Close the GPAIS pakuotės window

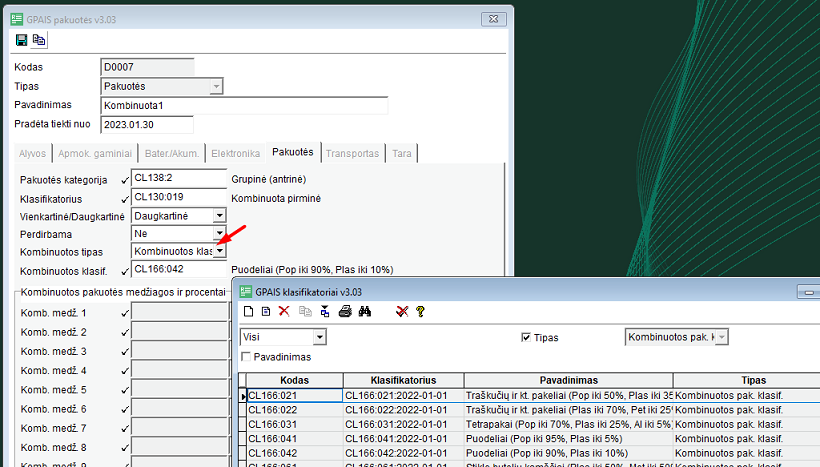[x=494, y=19]
